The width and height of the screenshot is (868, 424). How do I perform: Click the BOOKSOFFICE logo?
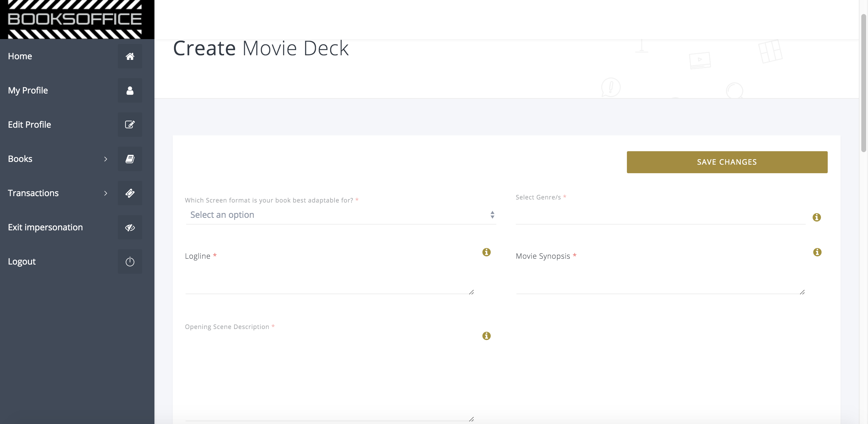[74, 19]
